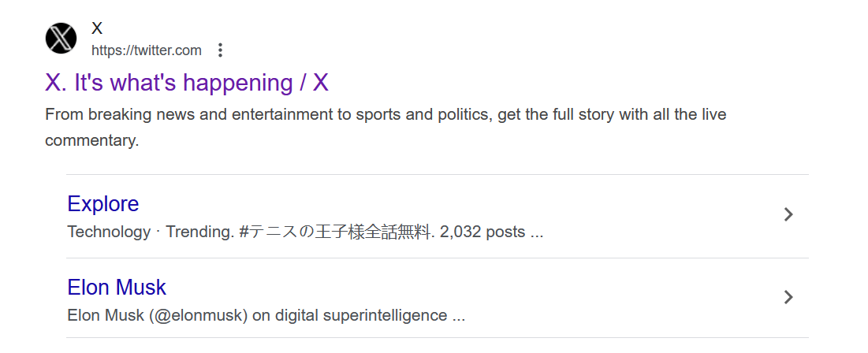Viewport: 868px width, 353px height.
Task: Expand the Elon Musk sitelink chevron arrow
Action: click(x=789, y=297)
